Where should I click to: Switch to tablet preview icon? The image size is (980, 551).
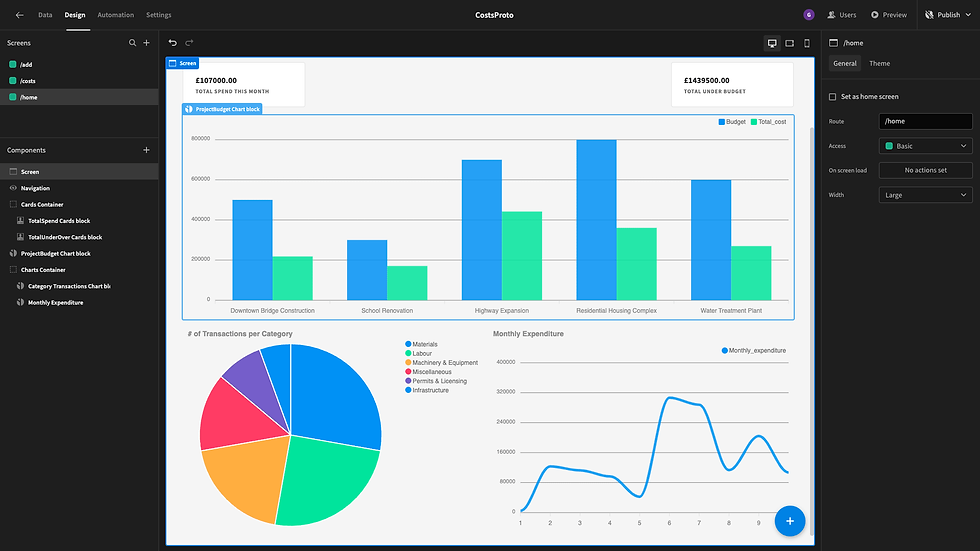point(789,43)
